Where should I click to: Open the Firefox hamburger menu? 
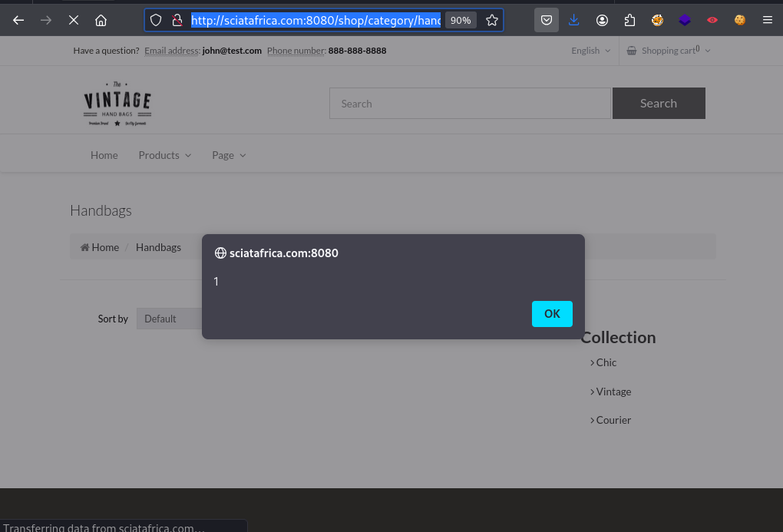click(x=767, y=21)
